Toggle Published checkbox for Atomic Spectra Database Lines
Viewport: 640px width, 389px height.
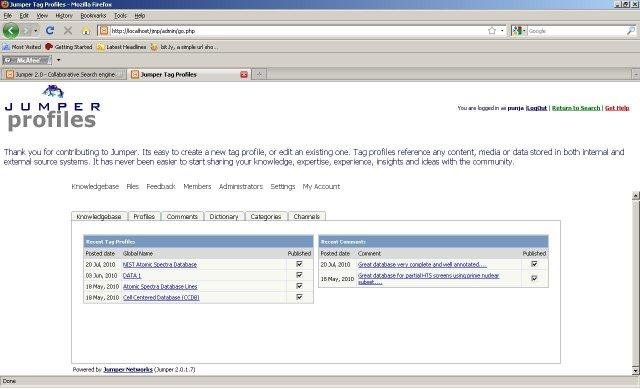(x=299, y=286)
